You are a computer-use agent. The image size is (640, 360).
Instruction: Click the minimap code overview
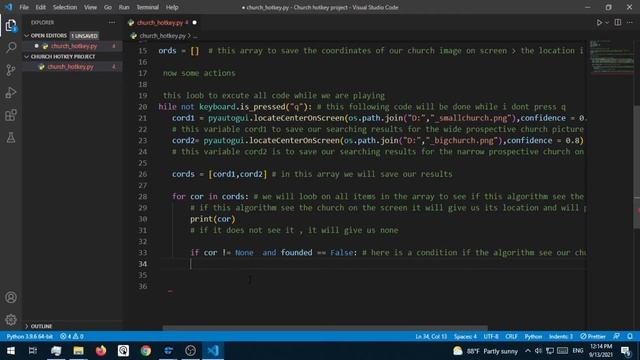(611, 57)
